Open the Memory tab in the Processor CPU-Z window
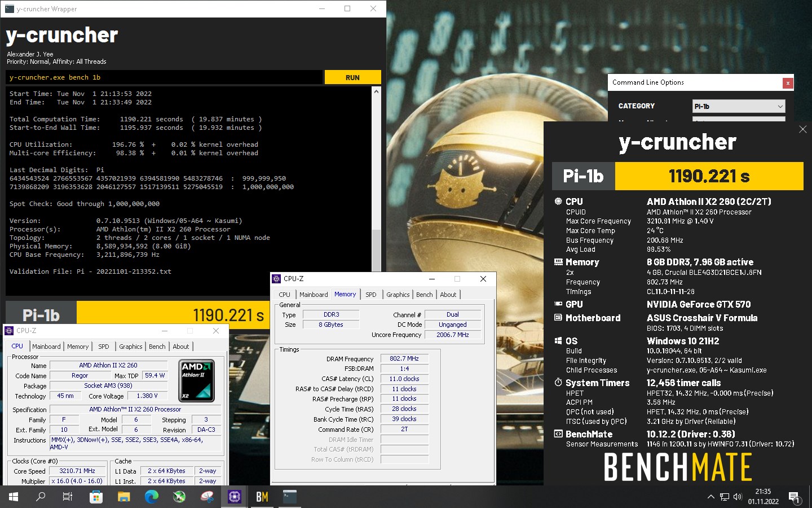The image size is (812, 508). pos(78,347)
